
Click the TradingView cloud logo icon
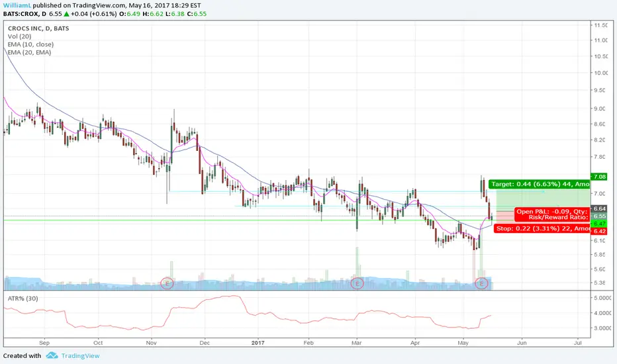coord(52,355)
